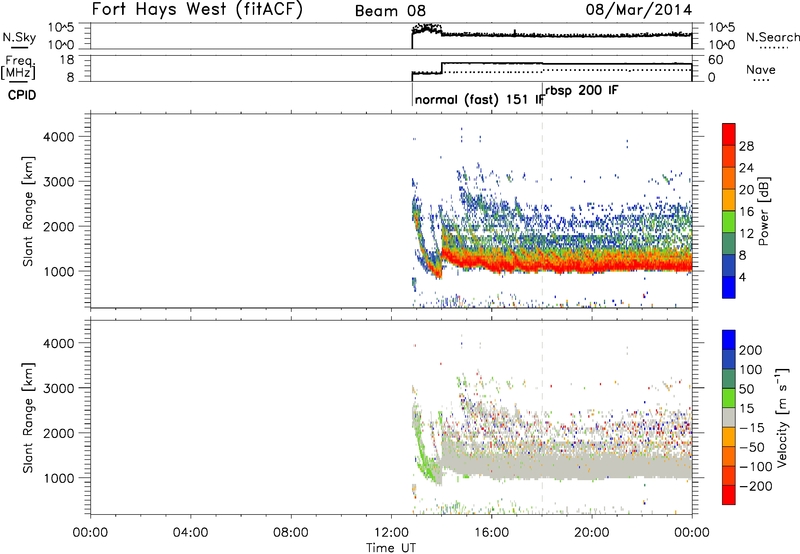Click the power panel 'Slant Range [km]' label
This screenshot has width=800, height=554.
pyautogui.click(x=28, y=211)
